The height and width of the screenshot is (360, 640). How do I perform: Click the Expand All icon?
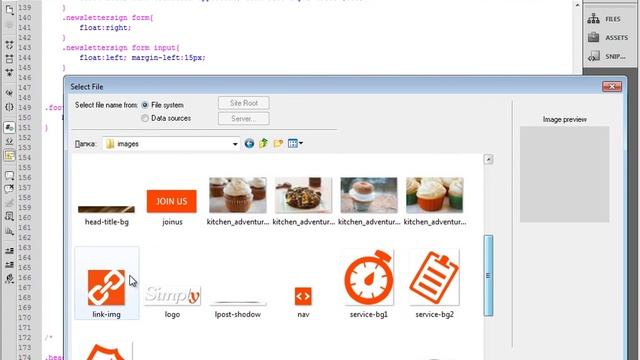pyautogui.click(x=9, y=73)
